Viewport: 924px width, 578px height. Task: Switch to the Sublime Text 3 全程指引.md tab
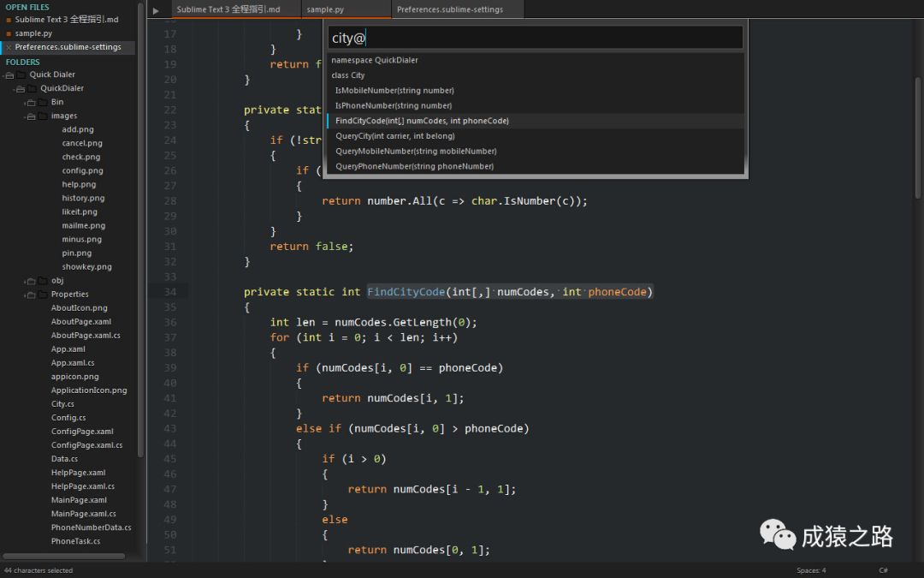236,9
